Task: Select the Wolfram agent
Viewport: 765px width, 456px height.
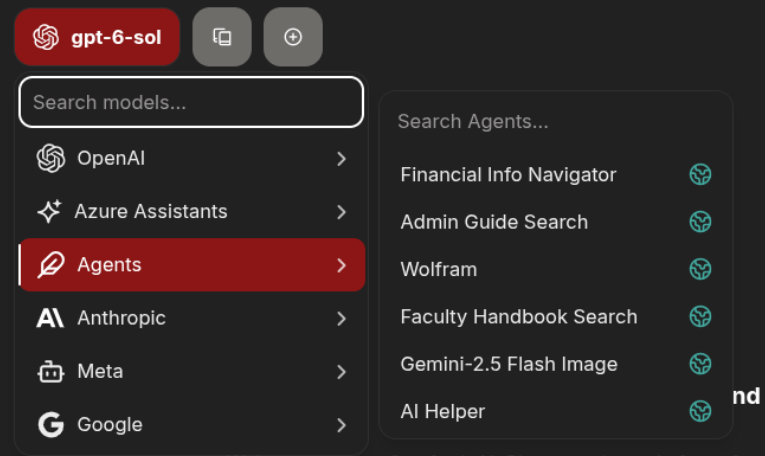Action: click(556, 269)
